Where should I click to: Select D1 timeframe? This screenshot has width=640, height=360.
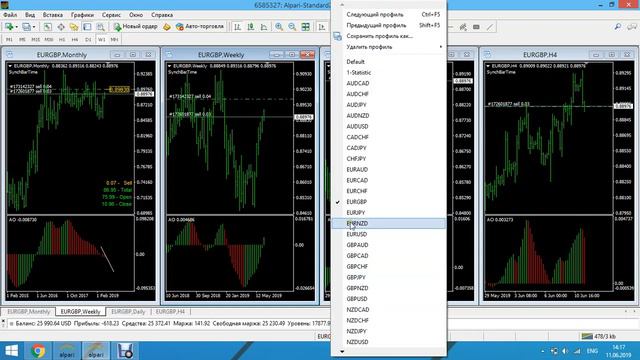pyautogui.click(x=88, y=40)
